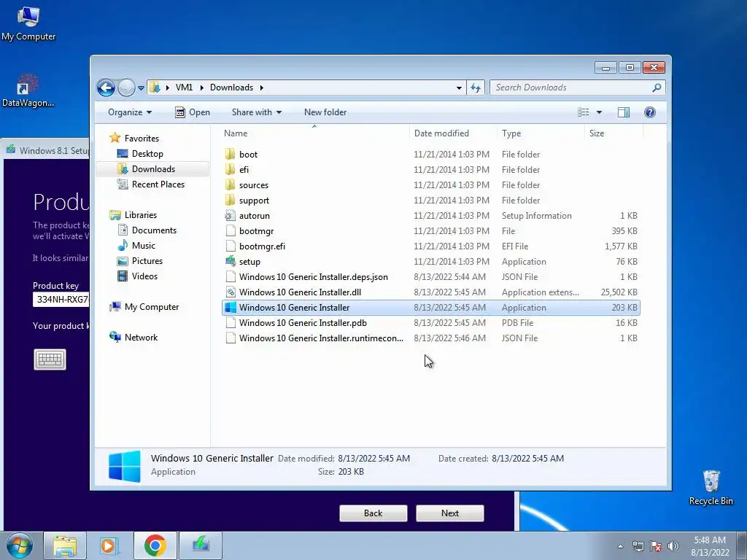Open on-screen keyboard icon in Setup
The image size is (747, 560).
pos(50,359)
